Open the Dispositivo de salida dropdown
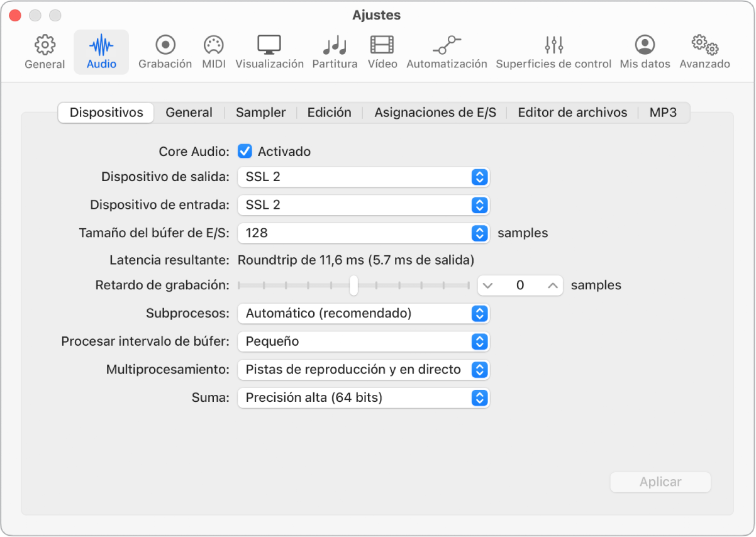The image size is (756, 537). [x=363, y=177]
